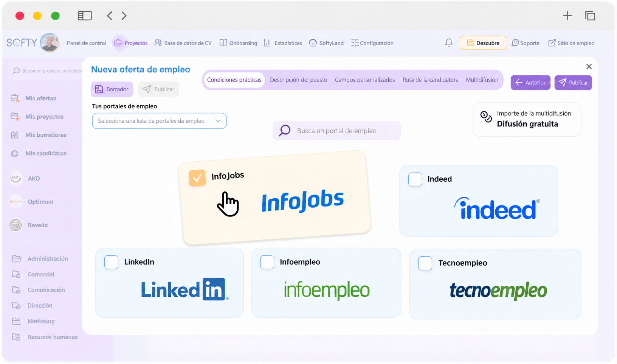The width and height of the screenshot is (617, 364).
Task: Click the SOFTY logo
Action: coord(22,43)
